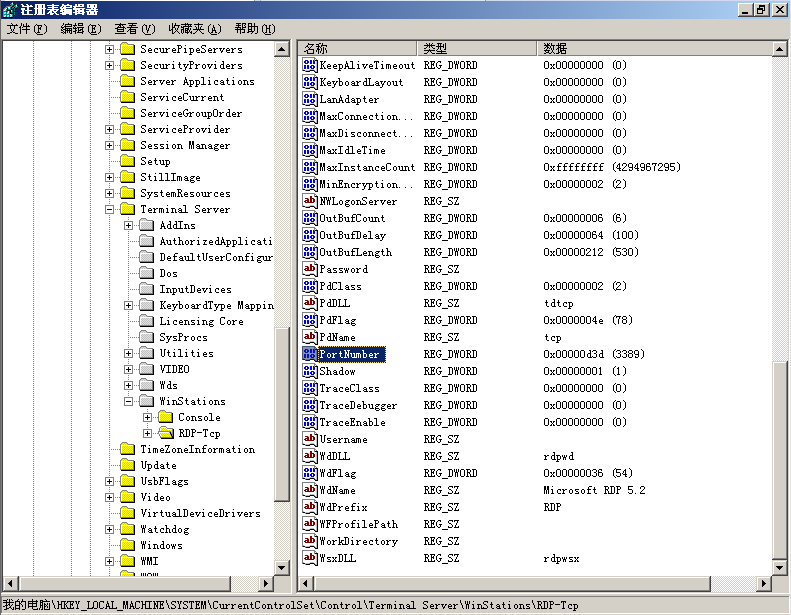The height and width of the screenshot is (615, 791).
Task: Open the 编辑(E) menu
Action: tap(81, 29)
